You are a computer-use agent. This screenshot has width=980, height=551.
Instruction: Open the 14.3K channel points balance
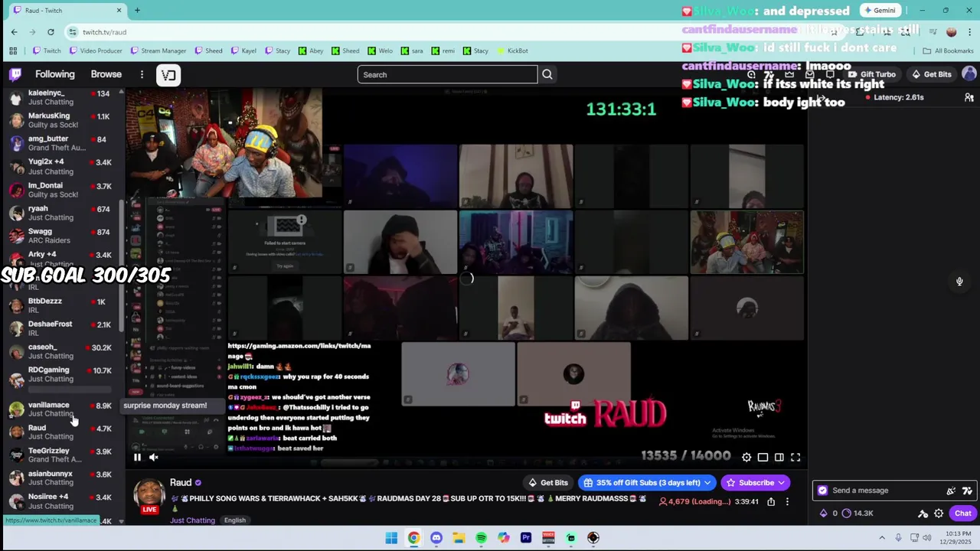point(857,514)
